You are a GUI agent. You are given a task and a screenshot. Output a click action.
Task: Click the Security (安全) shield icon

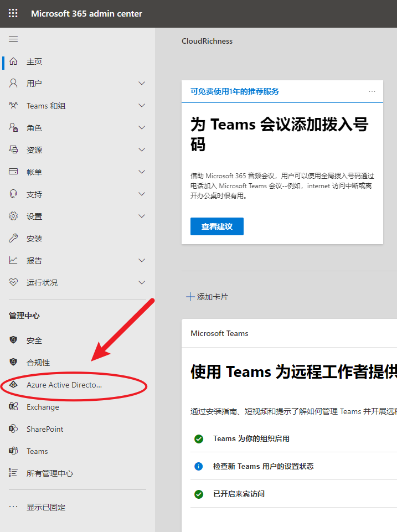click(x=13, y=340)
